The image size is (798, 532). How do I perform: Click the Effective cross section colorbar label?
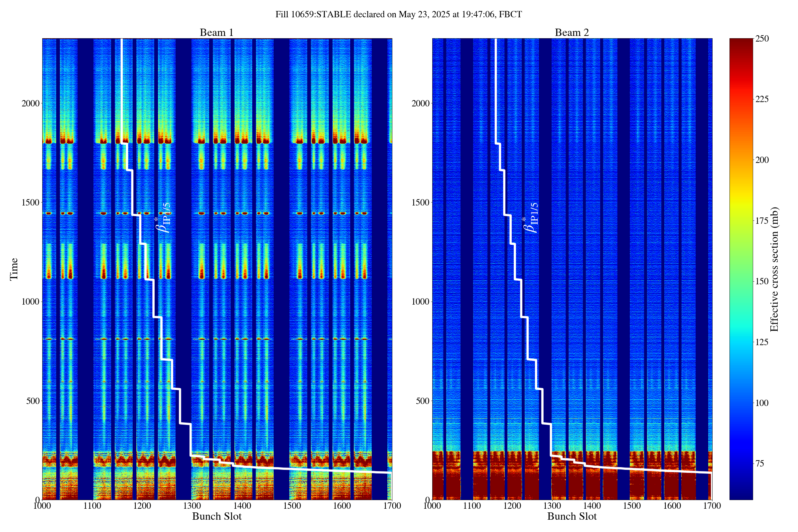(x=775, y=269)
